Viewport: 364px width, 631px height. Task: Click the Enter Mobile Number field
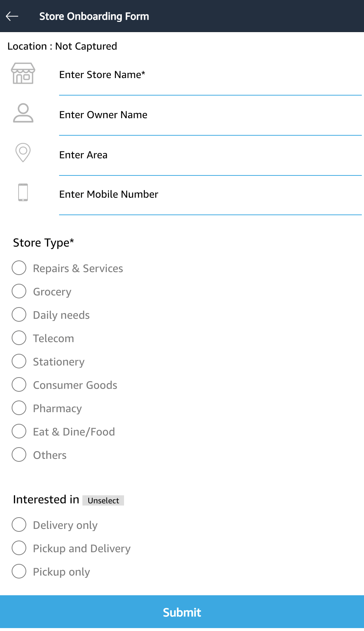pos(210,195)
